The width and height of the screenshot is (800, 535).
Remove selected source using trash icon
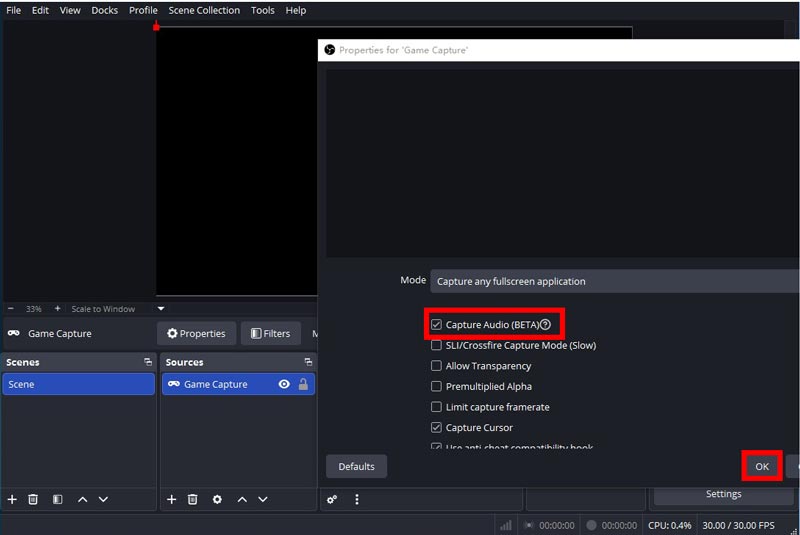192,499
